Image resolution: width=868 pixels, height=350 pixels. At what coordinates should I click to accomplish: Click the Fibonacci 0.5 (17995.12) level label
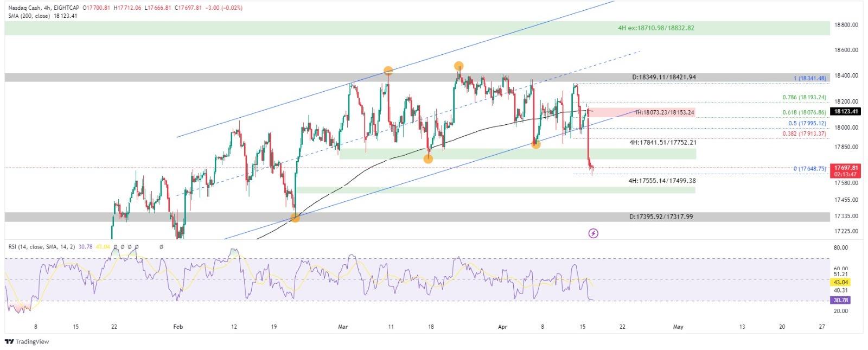[x=807, y=123]
